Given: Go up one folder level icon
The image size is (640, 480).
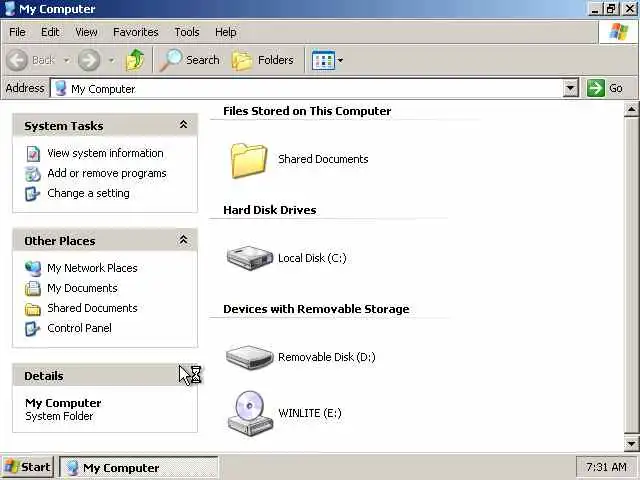Looking at the screenshot, I should click(x=135, y=60).
